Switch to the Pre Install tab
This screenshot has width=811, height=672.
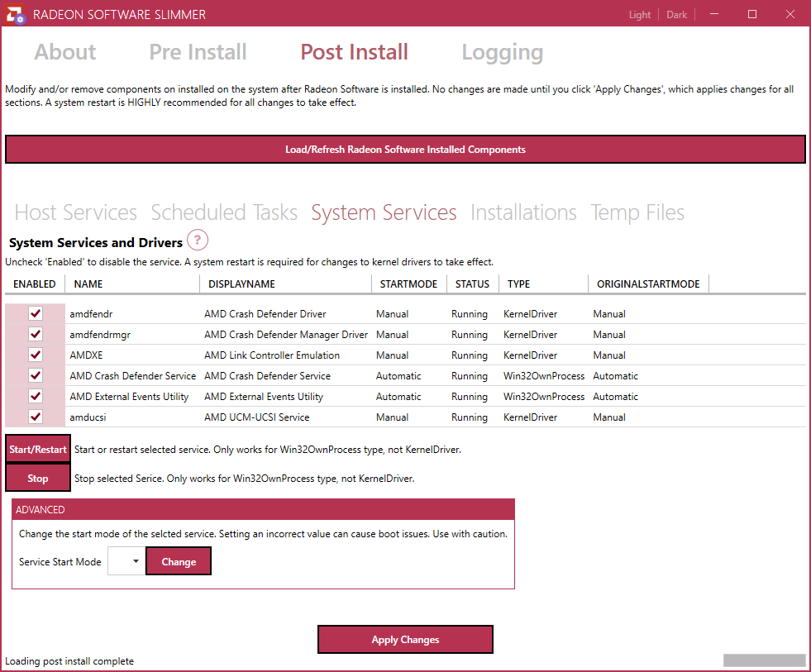click(198, 52)
